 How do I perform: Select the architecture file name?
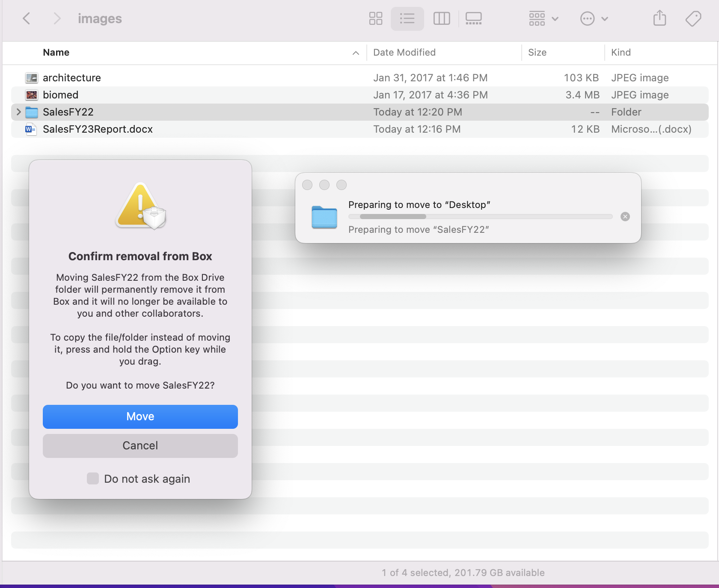tap(72, 77)
